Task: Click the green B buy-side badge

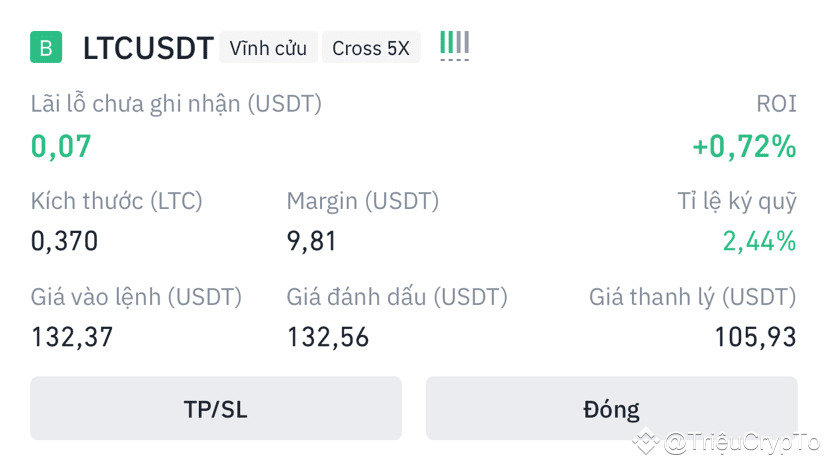Action: (46, 47)
